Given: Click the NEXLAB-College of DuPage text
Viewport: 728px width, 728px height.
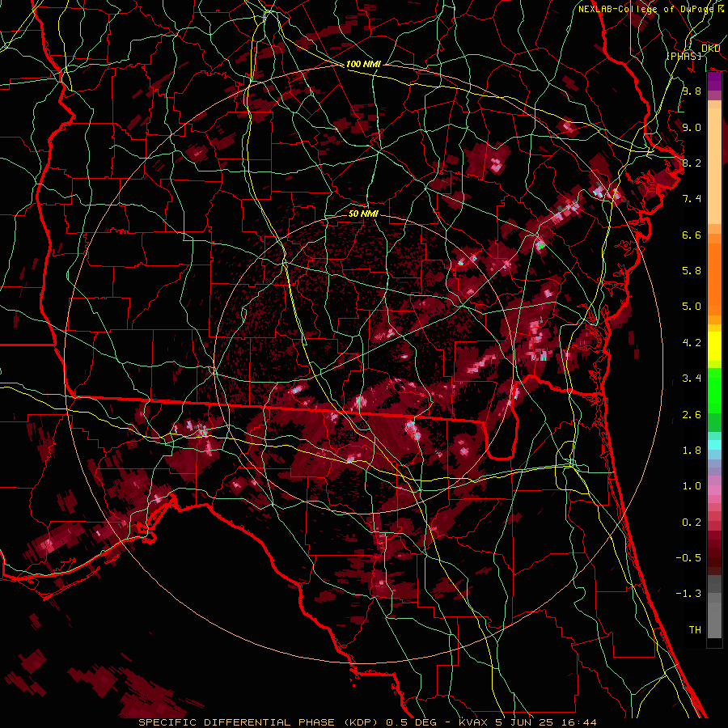Looking at the screenshot, I should (645, 9).
